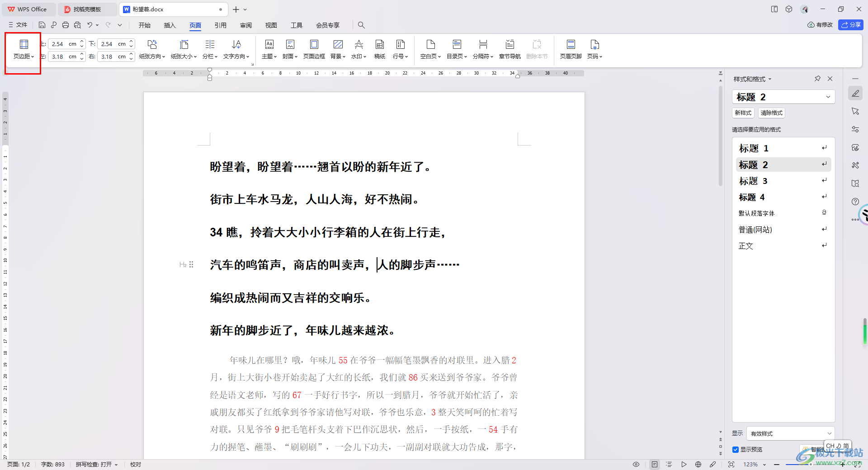868x470 pixels.
Task: Open the 视图 ribbon tab
Action: [271, 25]
